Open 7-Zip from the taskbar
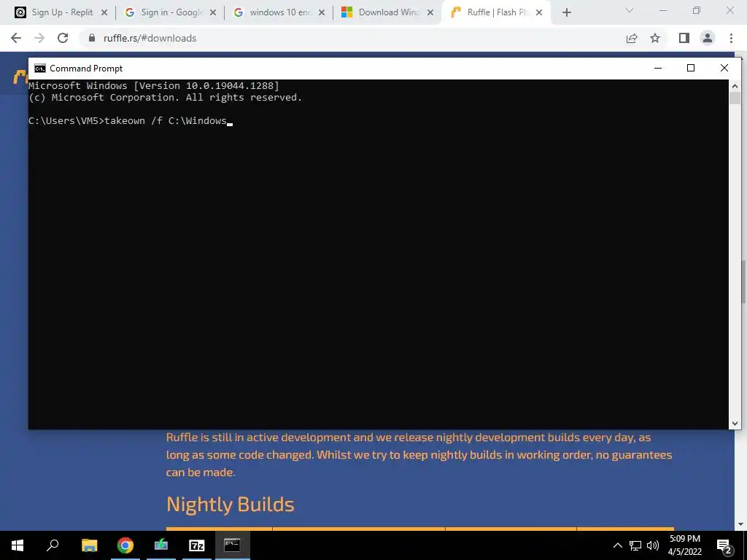747x560 pixels. [197, 545]
